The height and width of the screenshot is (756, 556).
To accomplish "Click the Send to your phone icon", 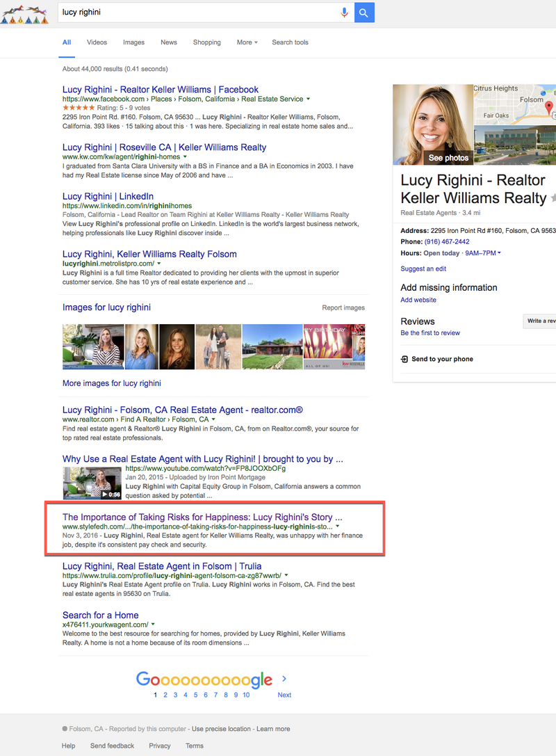I will (404, 359).
